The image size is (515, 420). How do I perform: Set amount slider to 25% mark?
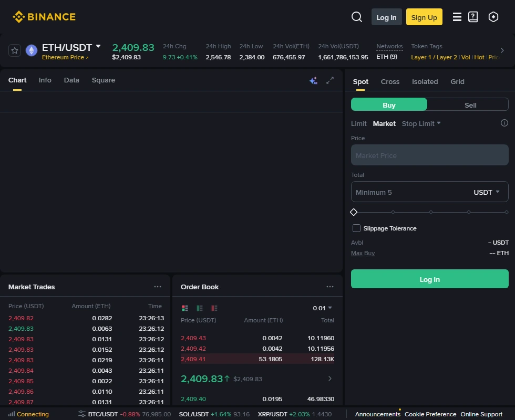(393, 212)
